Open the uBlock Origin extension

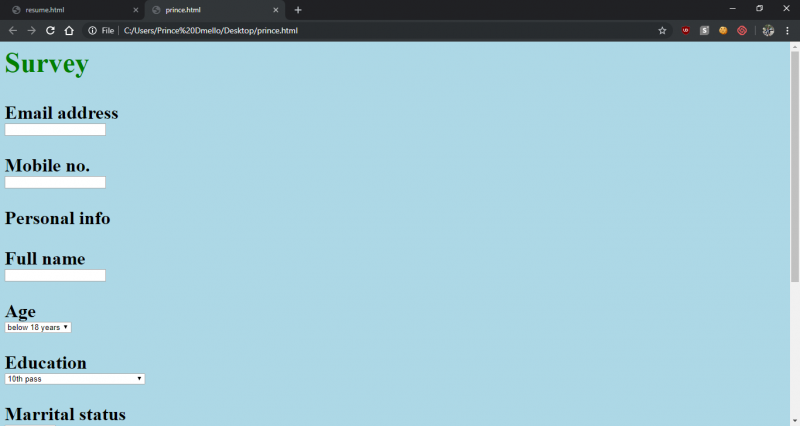[685, 31]
